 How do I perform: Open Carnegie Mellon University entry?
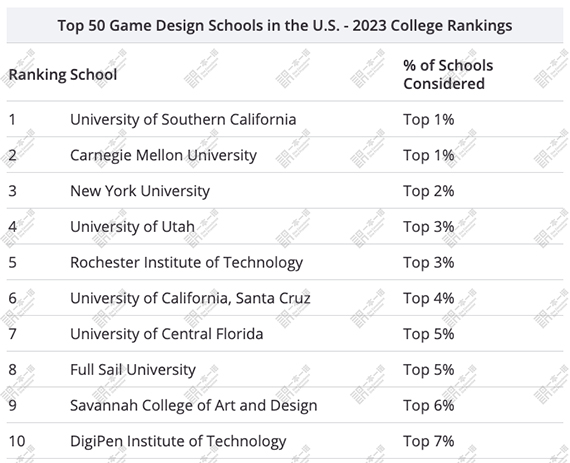click(x=163, y=155)
